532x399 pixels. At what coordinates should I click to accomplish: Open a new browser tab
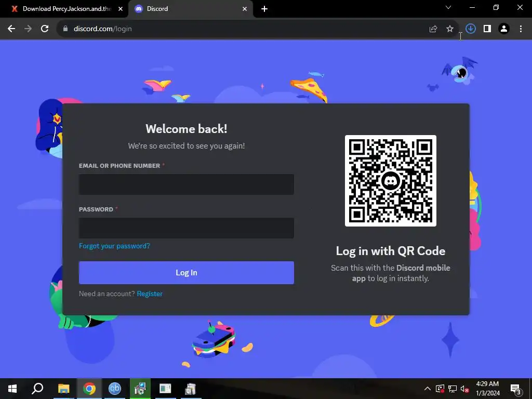click(x=264, y=9)
